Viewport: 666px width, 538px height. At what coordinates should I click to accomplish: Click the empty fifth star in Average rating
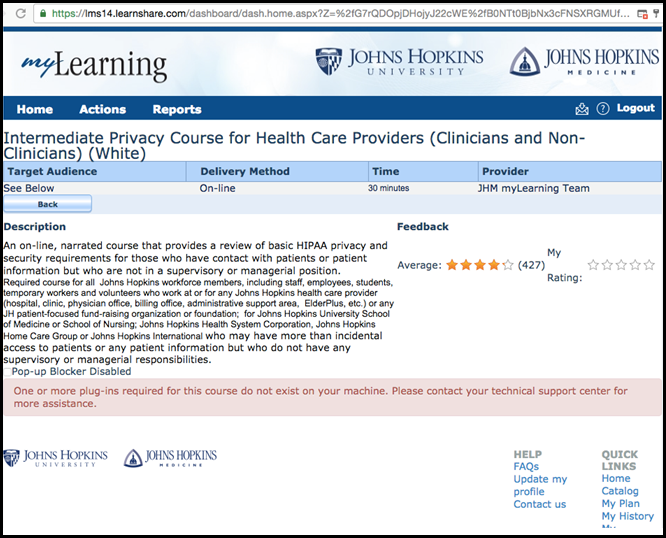[x=508, y=265]
